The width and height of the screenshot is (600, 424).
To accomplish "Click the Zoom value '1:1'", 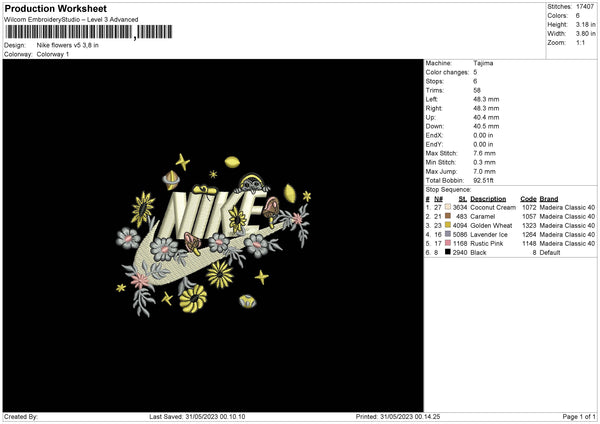I will pos(580,42).
